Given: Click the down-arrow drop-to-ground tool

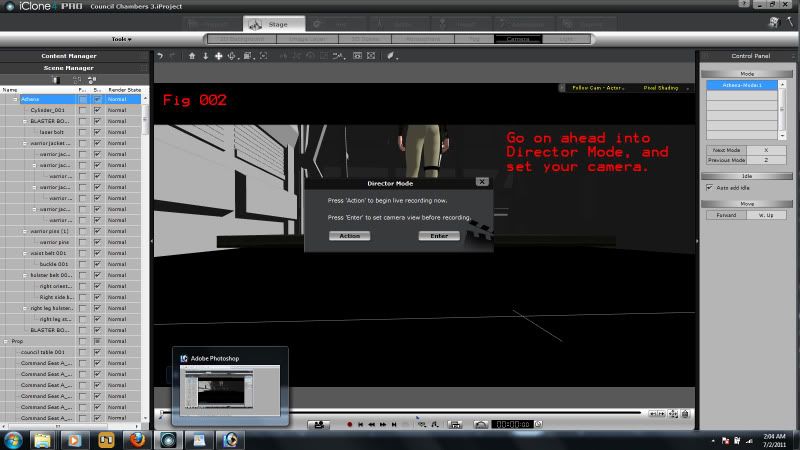Looking at the screenshot, I should pos(205,56).
